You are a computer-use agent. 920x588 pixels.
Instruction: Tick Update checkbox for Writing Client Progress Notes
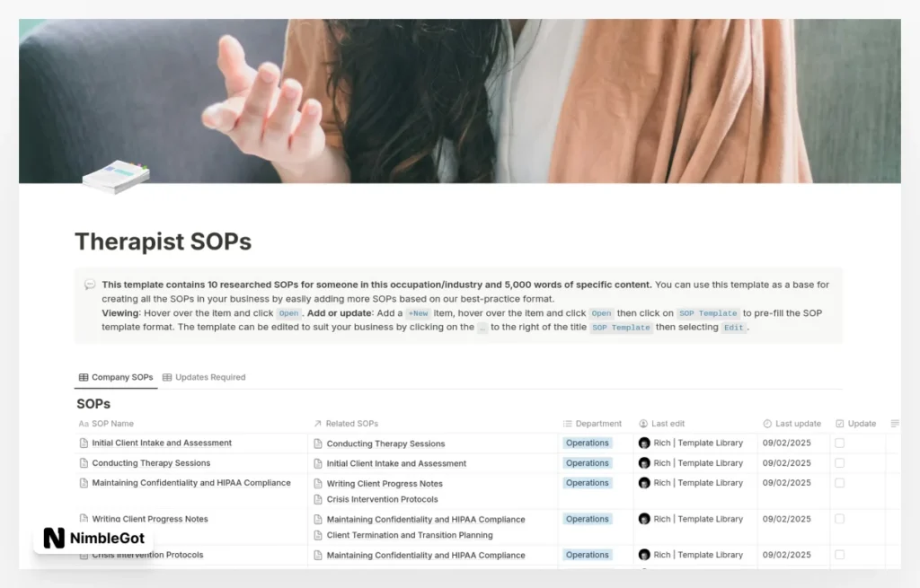pyautogui.click(x=840, y=519)
